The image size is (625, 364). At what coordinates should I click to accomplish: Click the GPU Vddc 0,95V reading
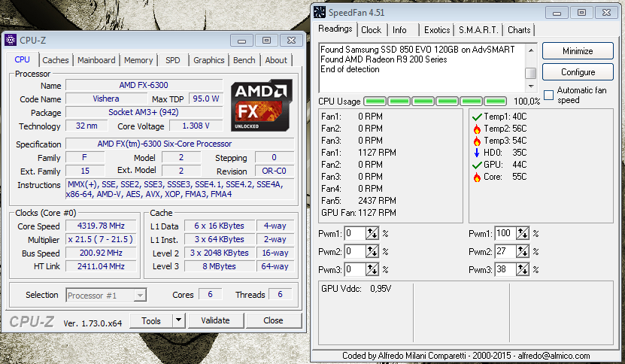click(356, 289)
